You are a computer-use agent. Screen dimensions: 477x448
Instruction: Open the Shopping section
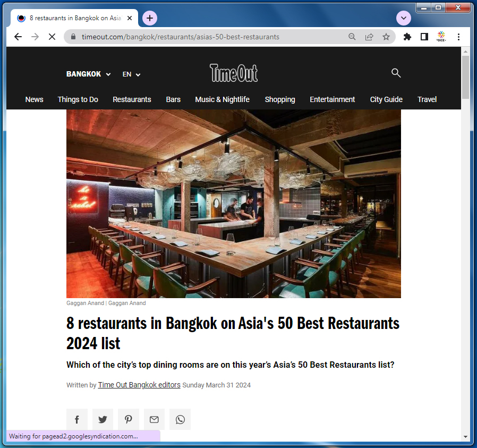tap(280, 99)
